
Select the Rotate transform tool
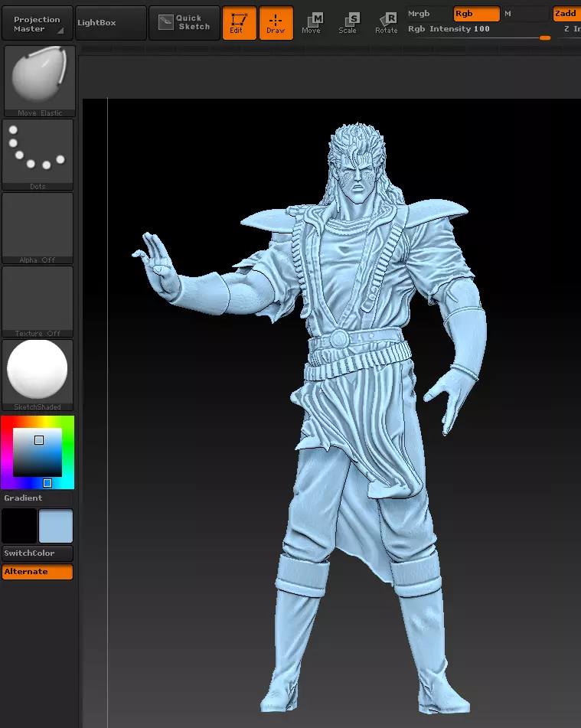(x=386, y=23)
